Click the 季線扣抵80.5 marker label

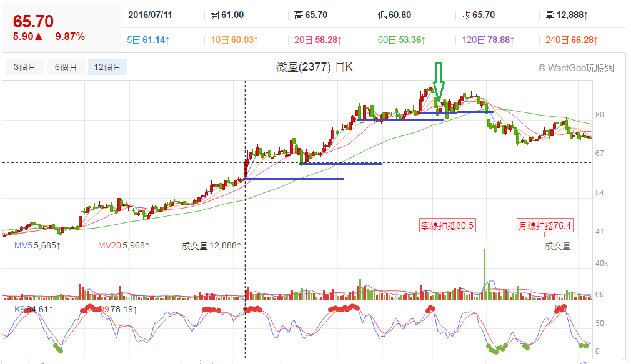point(447,225)
